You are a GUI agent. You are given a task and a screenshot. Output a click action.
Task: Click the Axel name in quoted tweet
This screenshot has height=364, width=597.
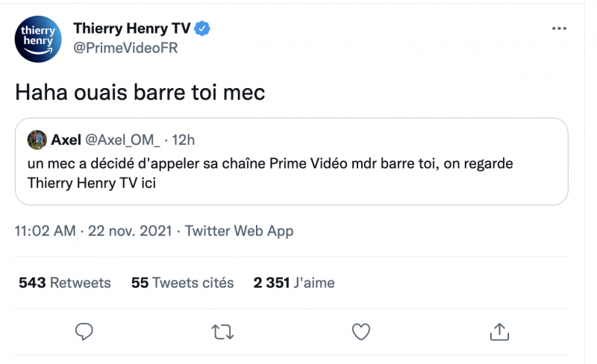coord(66,139)
